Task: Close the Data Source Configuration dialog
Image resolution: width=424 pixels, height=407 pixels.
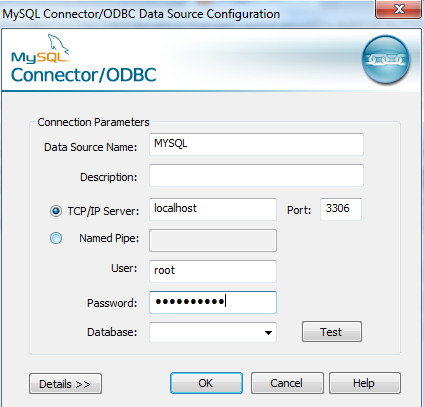Action: 399,9
